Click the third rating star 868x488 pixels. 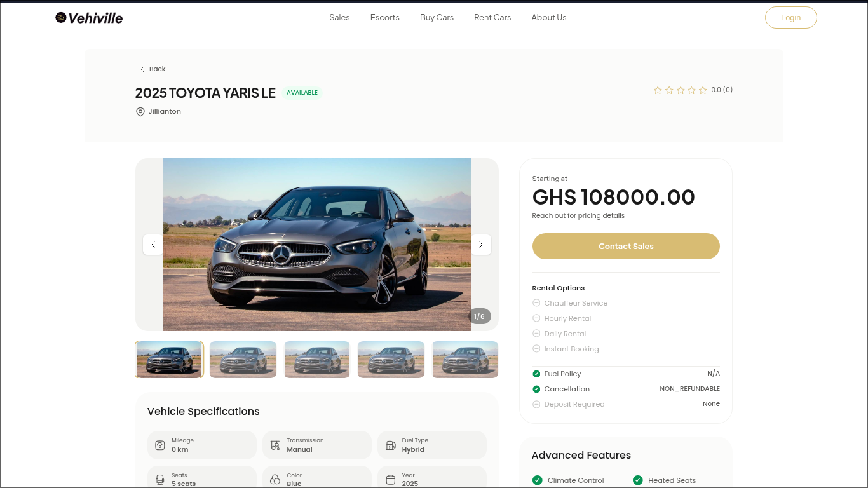click(681, 90)
